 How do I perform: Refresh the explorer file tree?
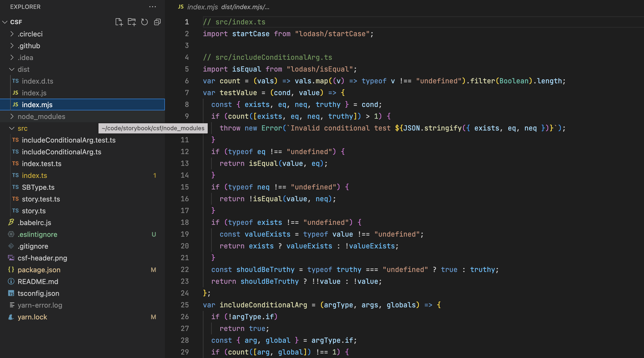pyautogui.click(x=145, y=22)
